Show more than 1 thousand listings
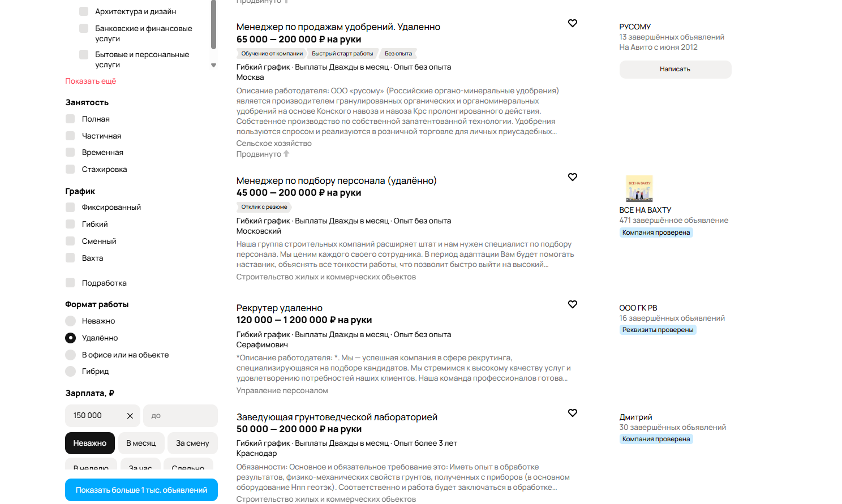Image resolution: width=842 pixels, height=504 pixels. (x=141, y=490)
